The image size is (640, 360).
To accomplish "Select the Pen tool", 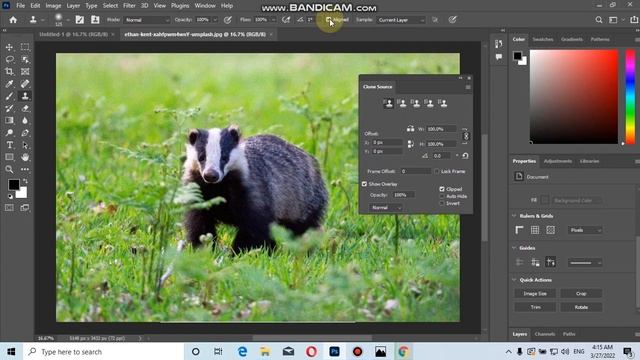I will (x=25, y=133).
